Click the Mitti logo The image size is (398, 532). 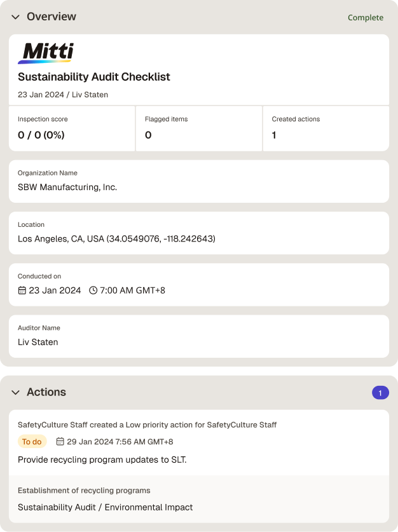click(46, 53)
